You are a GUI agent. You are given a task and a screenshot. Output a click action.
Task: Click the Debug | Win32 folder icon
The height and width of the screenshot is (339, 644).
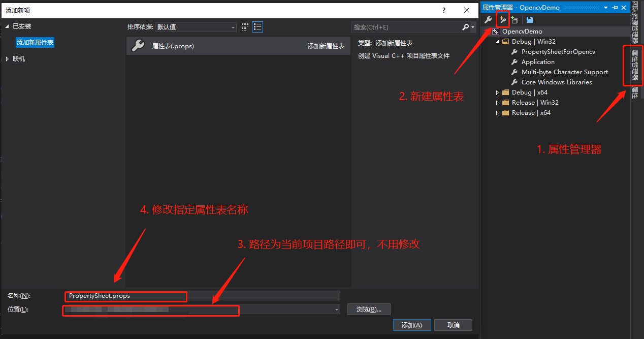click(x=505, y=42)
